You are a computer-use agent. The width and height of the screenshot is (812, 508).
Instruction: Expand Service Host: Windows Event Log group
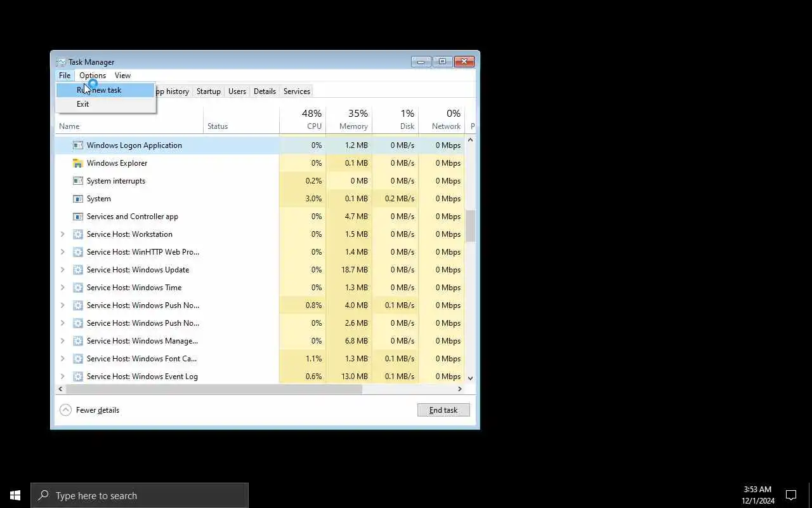[x=62, y=377]
